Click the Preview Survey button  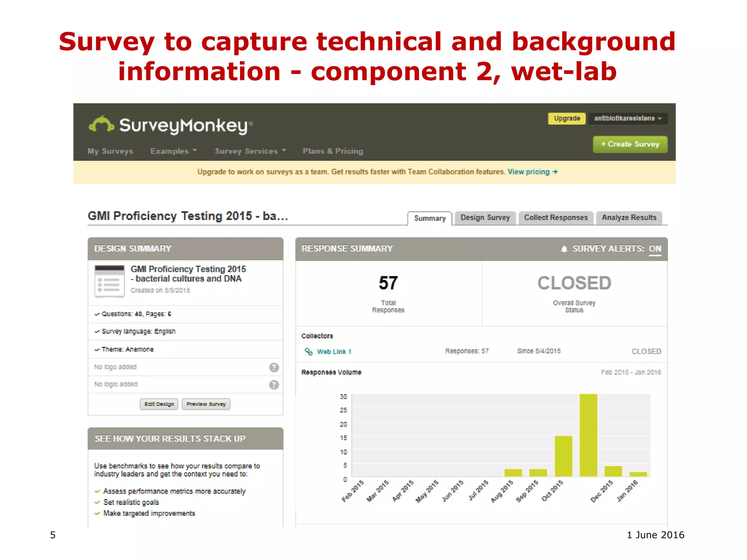click(x=206, y=404)
